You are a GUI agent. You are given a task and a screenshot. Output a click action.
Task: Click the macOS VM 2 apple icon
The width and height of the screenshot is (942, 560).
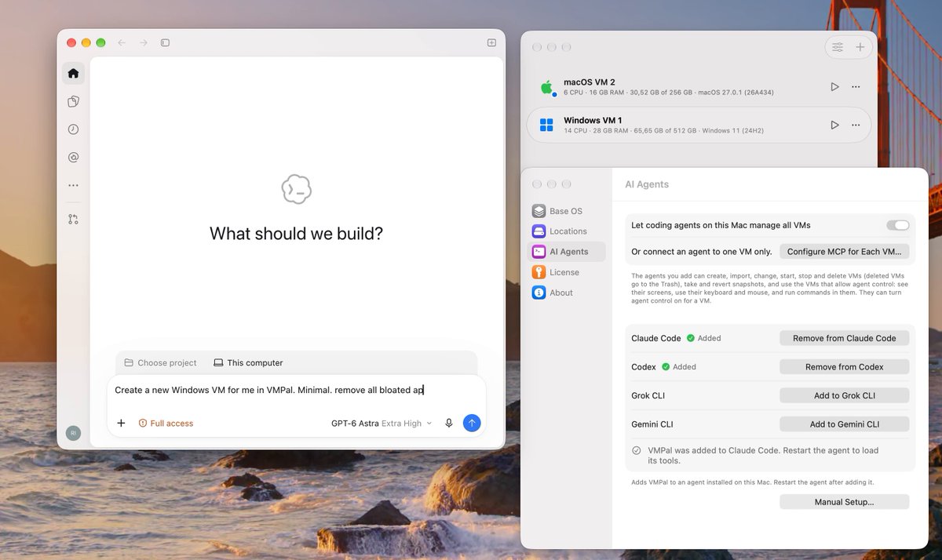[547, 87]
